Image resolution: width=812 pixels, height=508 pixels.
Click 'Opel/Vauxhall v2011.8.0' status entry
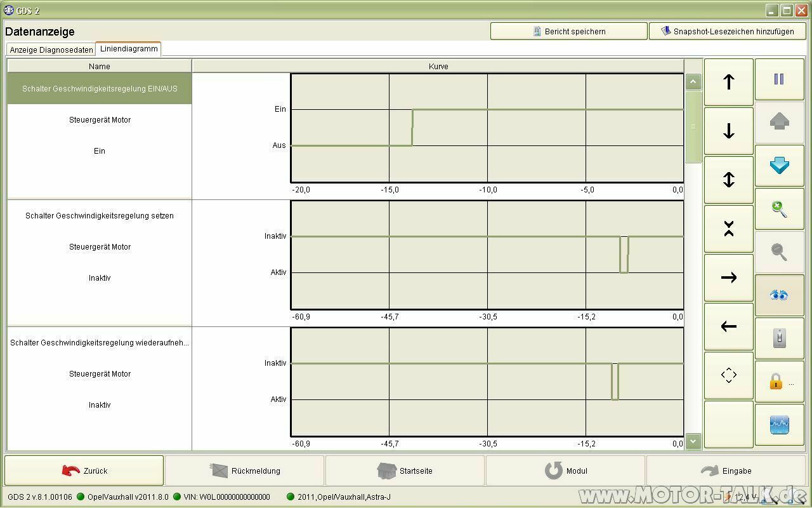click(x=122, y=497)
